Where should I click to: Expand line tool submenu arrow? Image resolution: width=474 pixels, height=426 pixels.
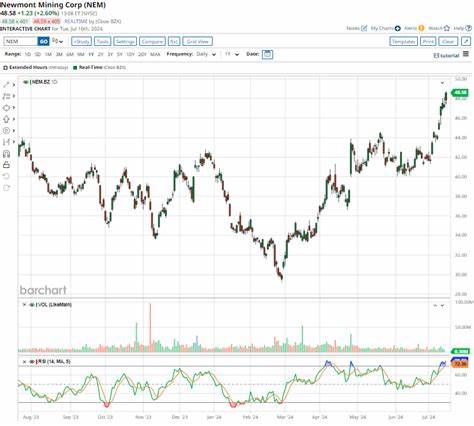[14, 85]
